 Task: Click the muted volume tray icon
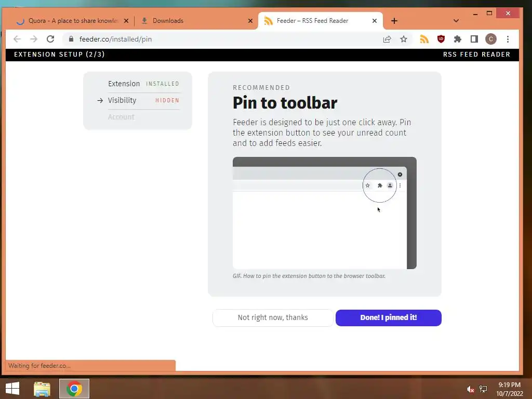[x=470, y=389]
